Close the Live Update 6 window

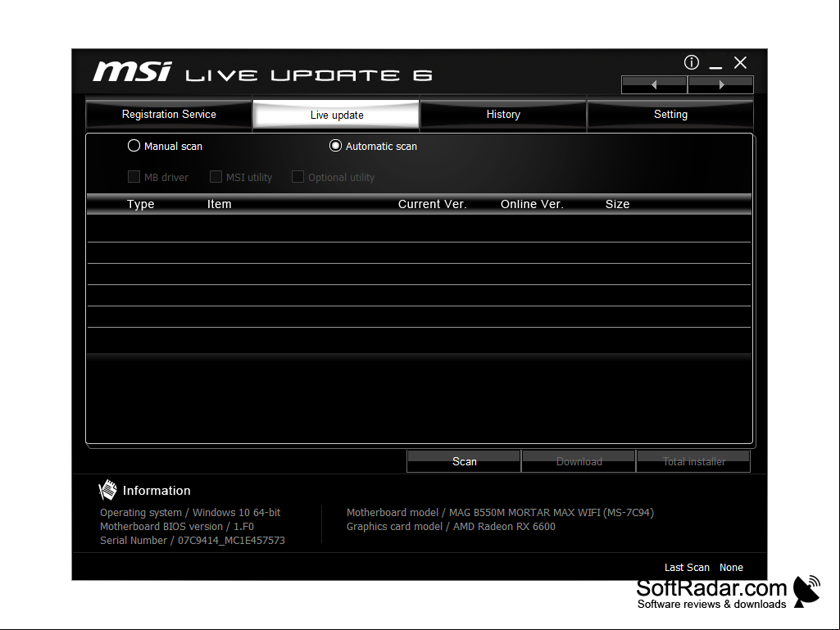(740, 63)
